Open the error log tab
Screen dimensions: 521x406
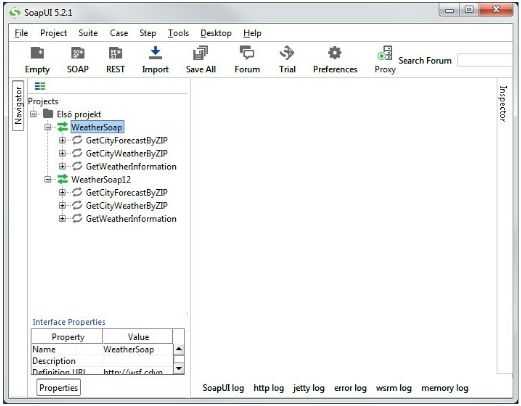coord(350,388)
